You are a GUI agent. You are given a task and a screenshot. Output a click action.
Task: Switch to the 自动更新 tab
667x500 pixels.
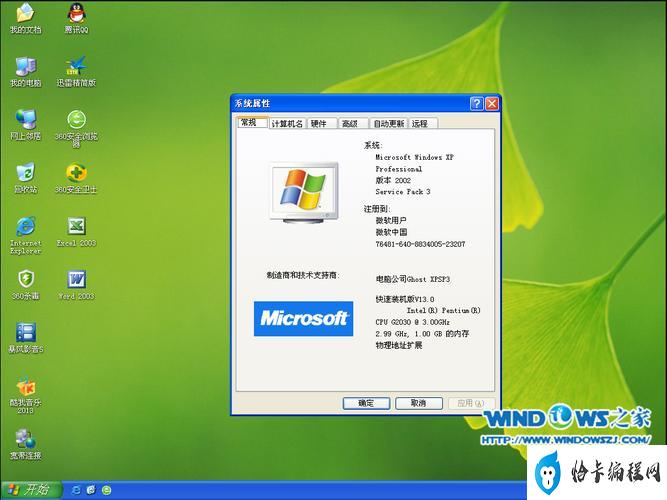tap(389, 123)
